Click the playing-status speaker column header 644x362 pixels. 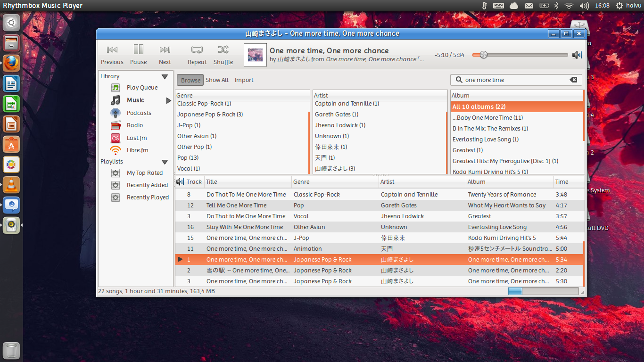pyautogui.click(x=180, y=182)
